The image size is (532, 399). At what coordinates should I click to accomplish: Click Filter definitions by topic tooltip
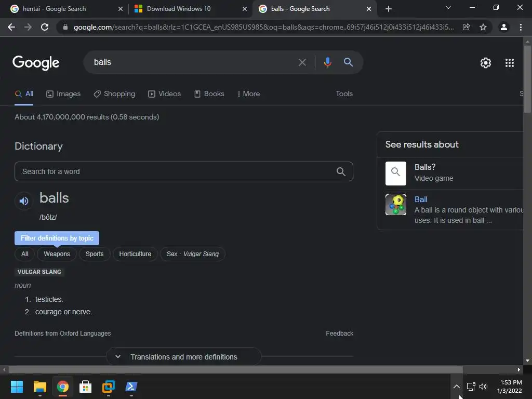click(x=57, y=238)
